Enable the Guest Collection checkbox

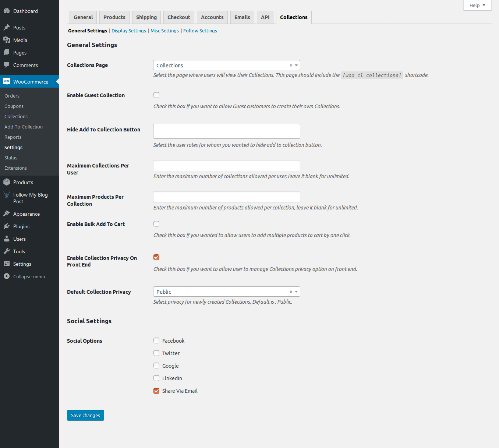point(156,95)
